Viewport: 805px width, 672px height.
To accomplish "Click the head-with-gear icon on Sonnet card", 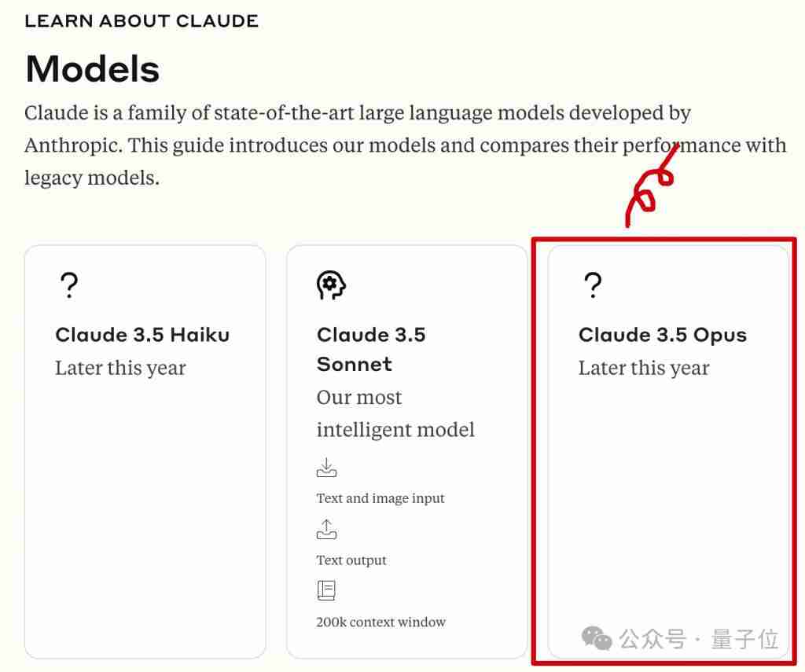I will click(x=331, y=285).
